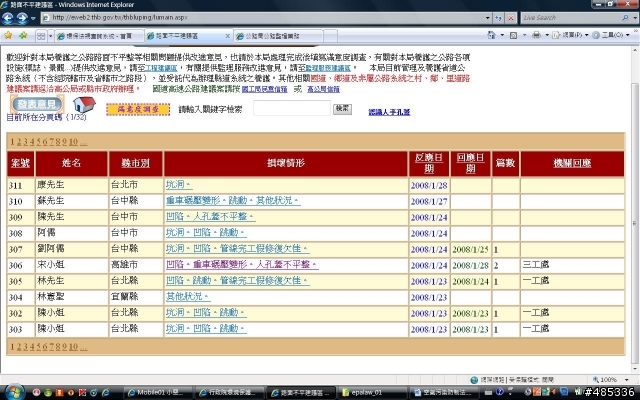Click the Stop loading red X icon
This screenshot has width=640, height=400.
tap(511, 18)
